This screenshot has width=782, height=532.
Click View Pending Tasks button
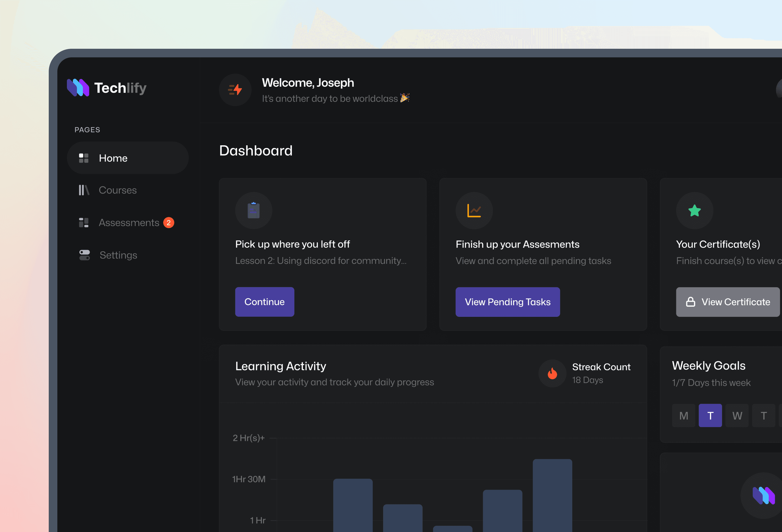(507, 302)
